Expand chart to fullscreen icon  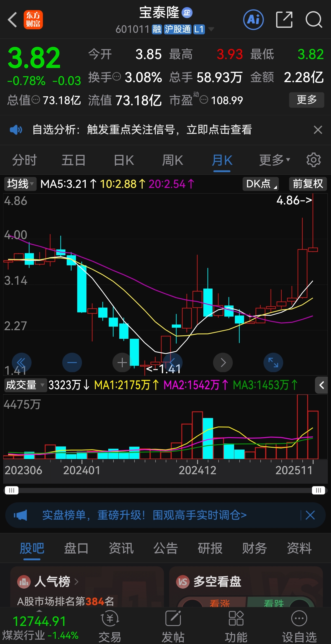[273, 362]
